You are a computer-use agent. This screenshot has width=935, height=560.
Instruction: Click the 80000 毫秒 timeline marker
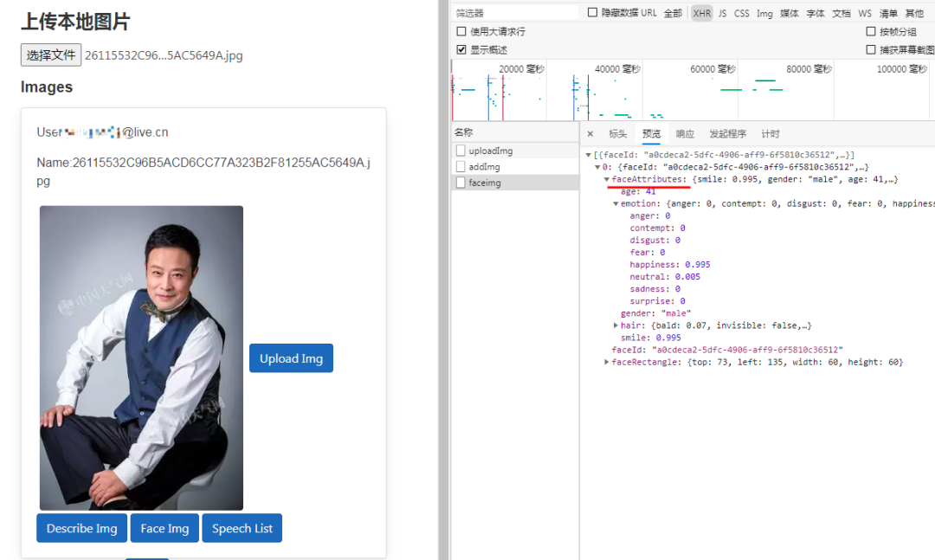click(x=809, y=69)
